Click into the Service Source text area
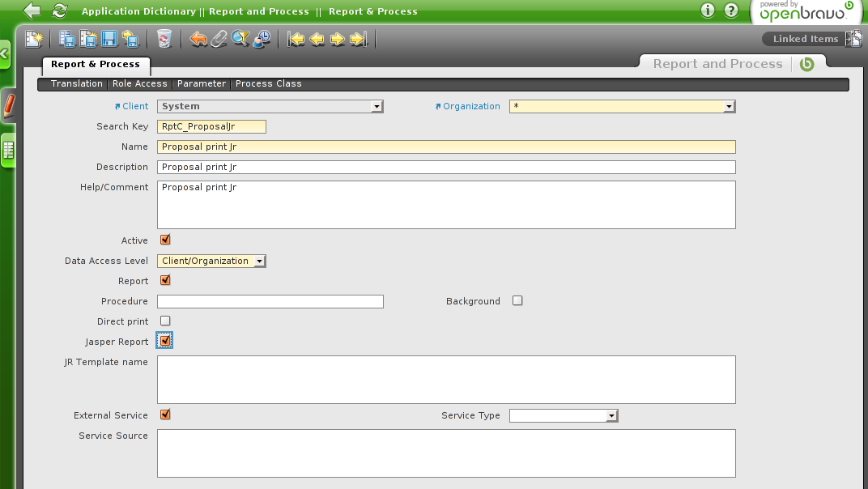Image resolution: width=868 pixels, height=489 pixels. tap(446, 453)
